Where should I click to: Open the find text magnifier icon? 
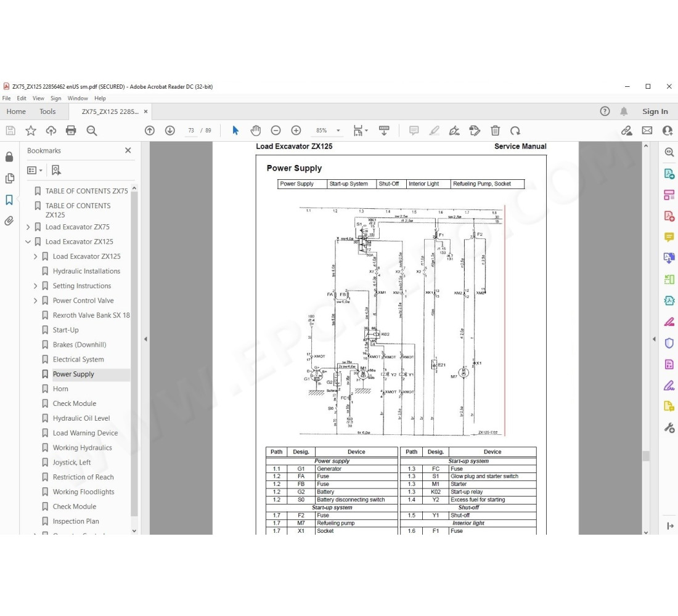tap(92, 131)
